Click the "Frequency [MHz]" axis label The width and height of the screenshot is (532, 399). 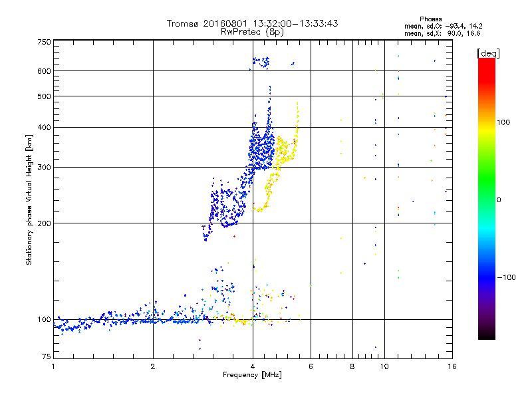click(252, 375)
